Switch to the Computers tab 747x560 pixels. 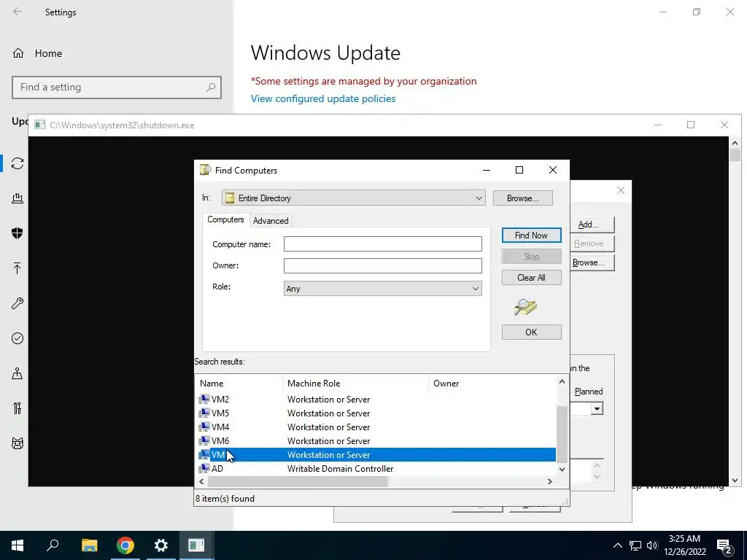coord(225,219)
